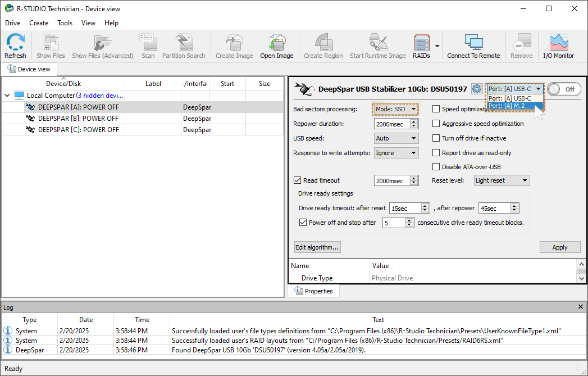588x376 pixels.
Task: Open the Reset level dropdown
Action: [502, 180]
